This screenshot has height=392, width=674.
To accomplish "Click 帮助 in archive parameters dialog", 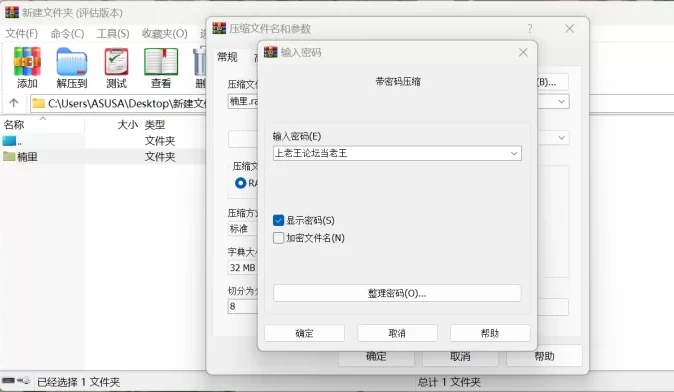I will [544, 356].
